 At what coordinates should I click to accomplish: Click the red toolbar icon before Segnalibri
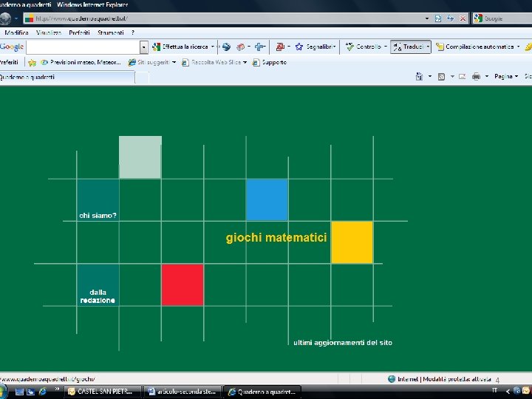[280, 47]
